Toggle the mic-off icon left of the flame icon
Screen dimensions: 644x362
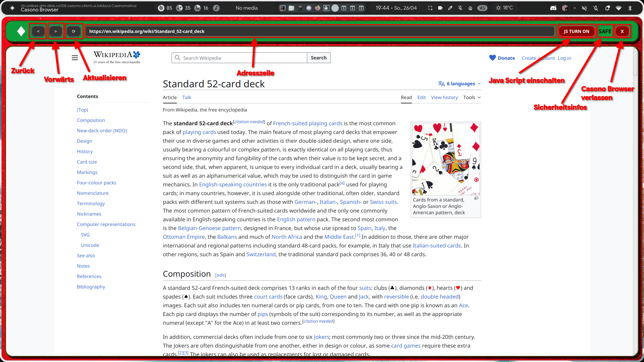click(460, 8)
